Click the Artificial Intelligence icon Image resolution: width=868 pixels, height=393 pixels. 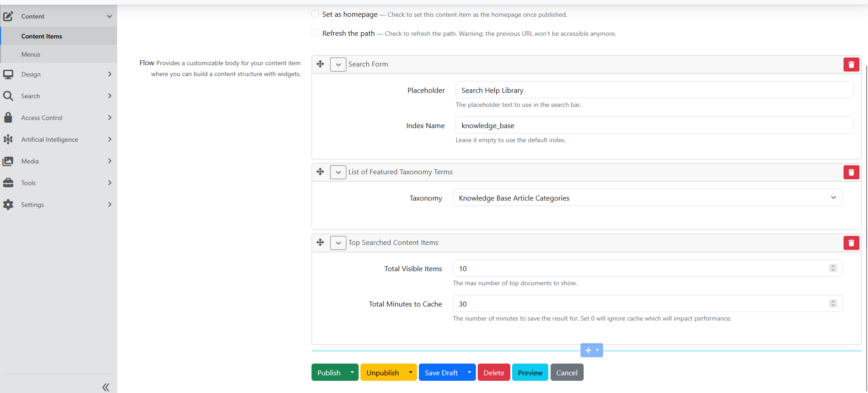pyautogui.click(x=8, y=139)
